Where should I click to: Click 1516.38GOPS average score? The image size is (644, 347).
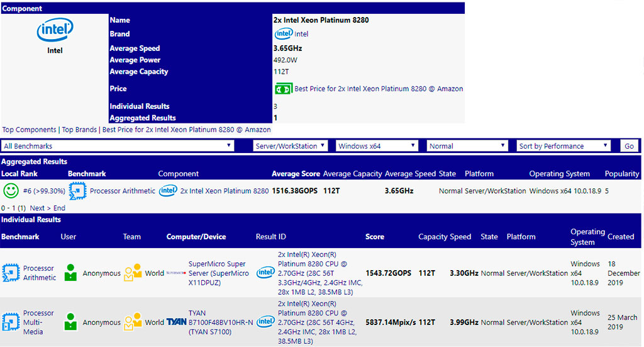coord(294,191)
